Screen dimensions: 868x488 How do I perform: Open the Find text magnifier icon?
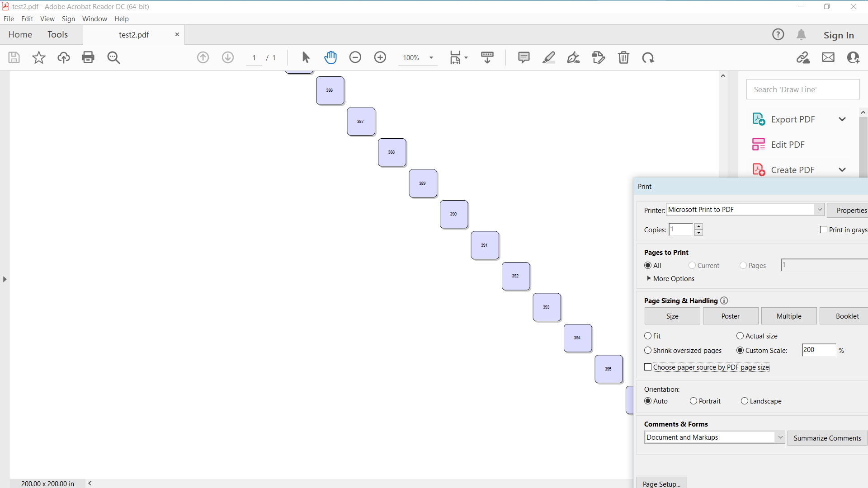coord(113,57)
